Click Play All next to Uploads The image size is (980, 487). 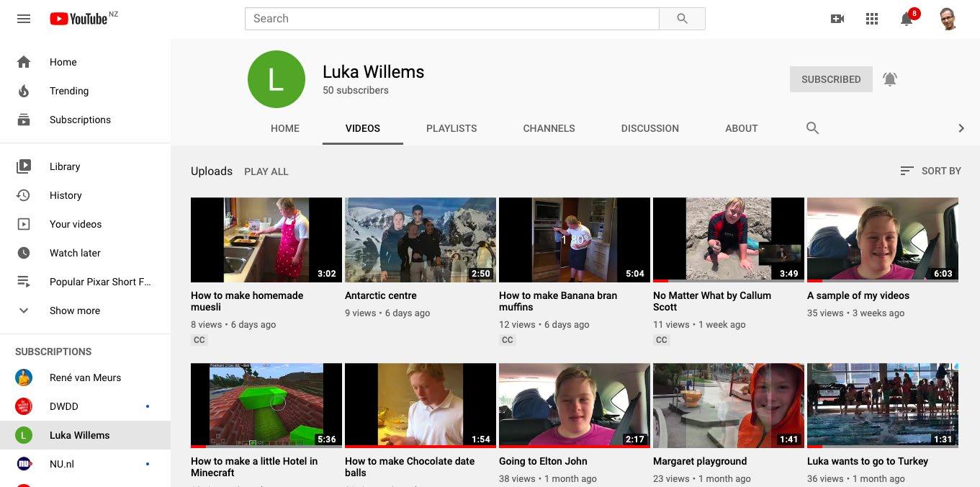(266, 171)
